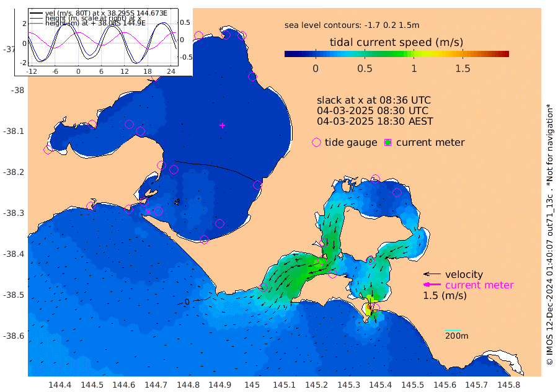The image size is (558, 392).
Task: Click the green current meter square in the legend
Action: click(x=388, y=143)
